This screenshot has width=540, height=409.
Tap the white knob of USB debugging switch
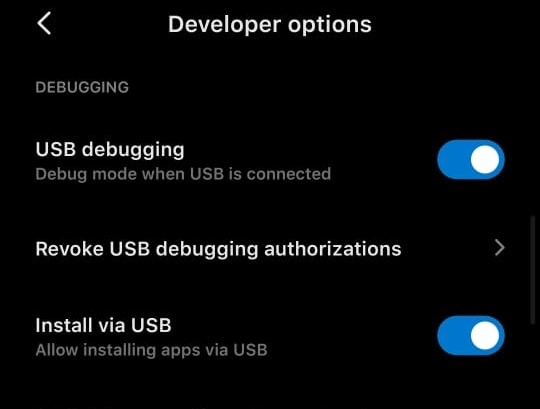click(485, 160)
